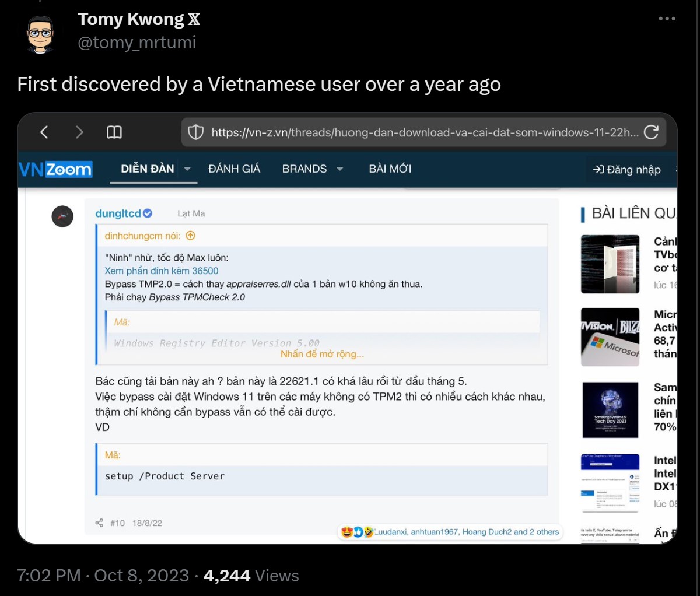Open the first related article thumbnail (Cảnh)
Viewport: 700px width, 596px height.
tap(610, 264)
